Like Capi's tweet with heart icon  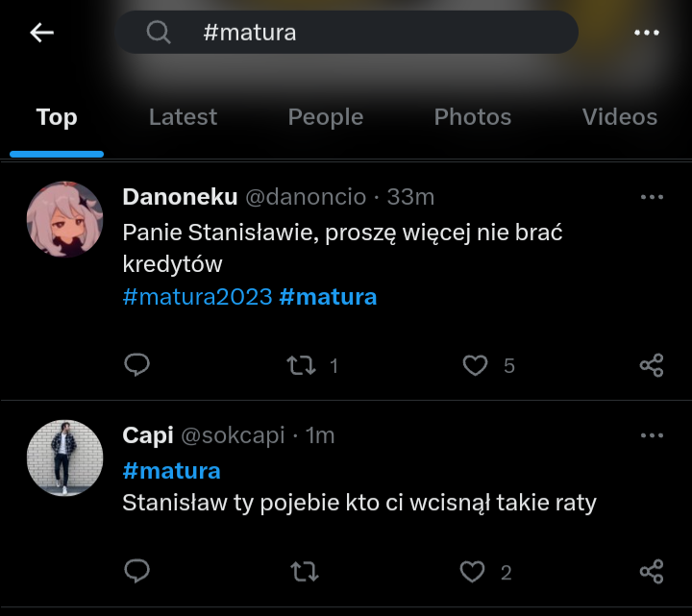pyautogui.click(x=472, y=573)
